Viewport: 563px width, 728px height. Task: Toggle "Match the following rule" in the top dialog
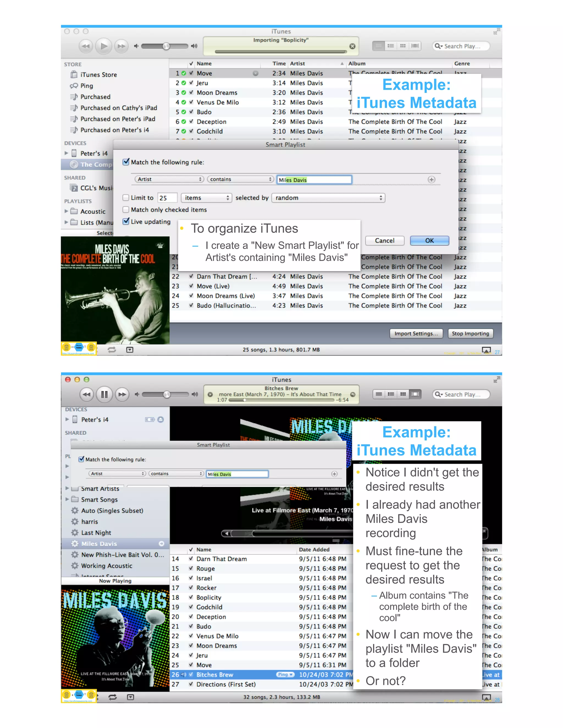(126, 162)
